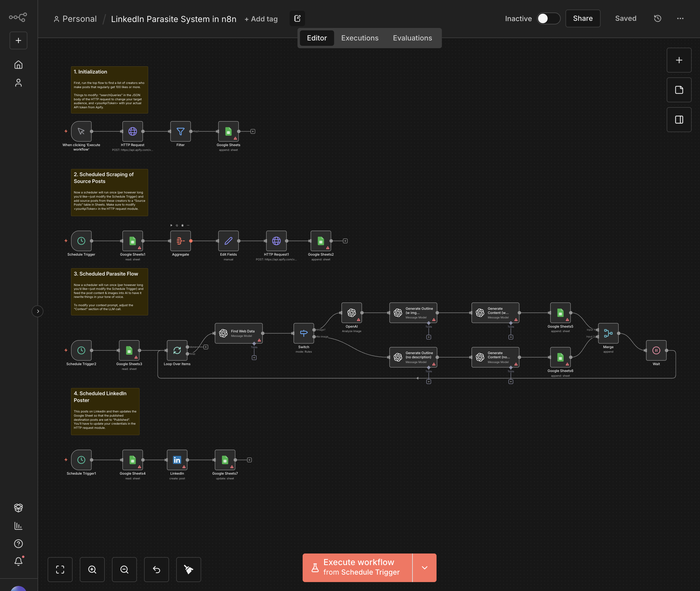Screen dimensions: 700x591
Task: Open the focus panel toggle on right
Action: pos(679,120)
